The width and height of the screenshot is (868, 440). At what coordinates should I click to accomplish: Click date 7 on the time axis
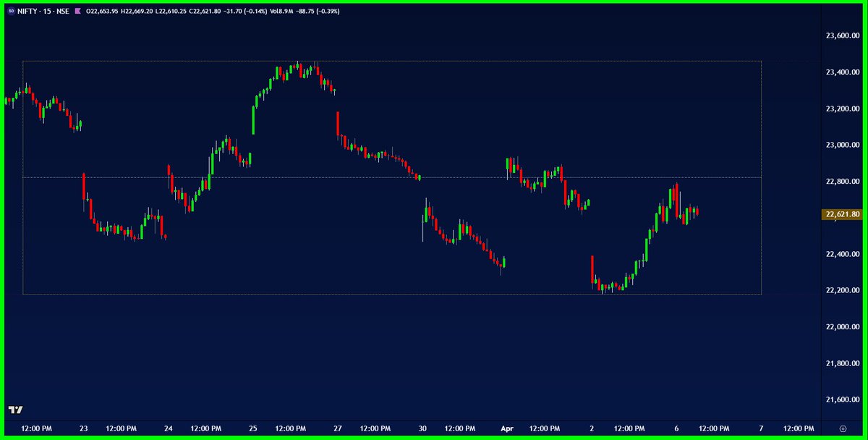tap(761, 429)
